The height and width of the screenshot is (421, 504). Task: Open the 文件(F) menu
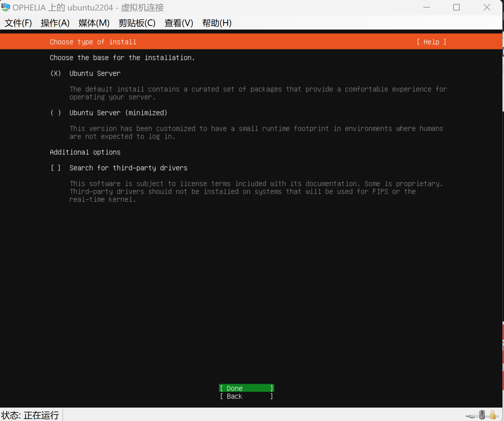pyautogui.click(x=18, y=23)
